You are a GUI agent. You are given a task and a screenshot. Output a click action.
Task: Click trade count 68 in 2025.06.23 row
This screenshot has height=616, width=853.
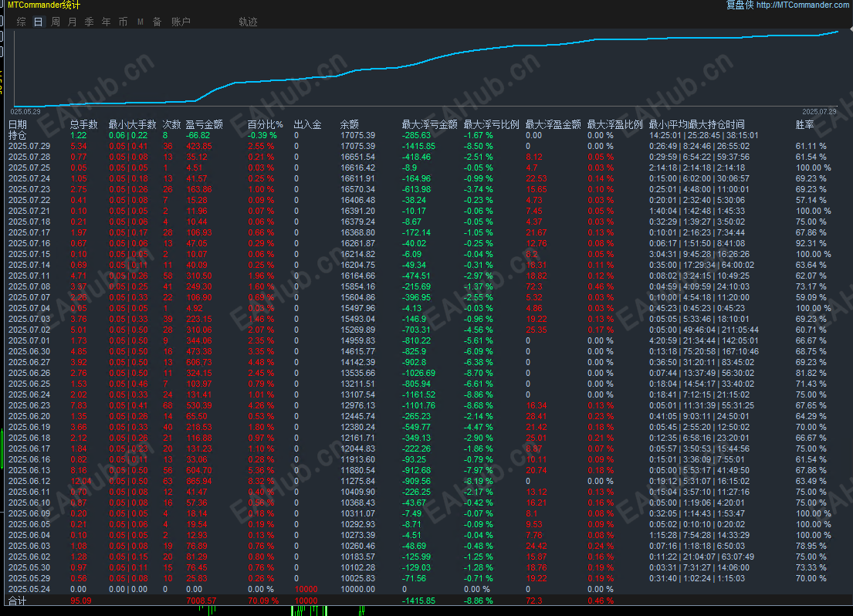pos(168,405)
